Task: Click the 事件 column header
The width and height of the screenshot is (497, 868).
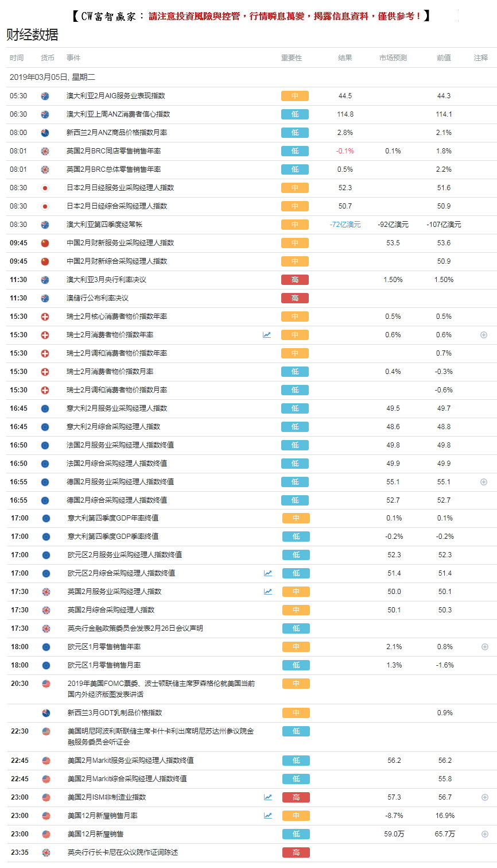Action: pos(73,58)
